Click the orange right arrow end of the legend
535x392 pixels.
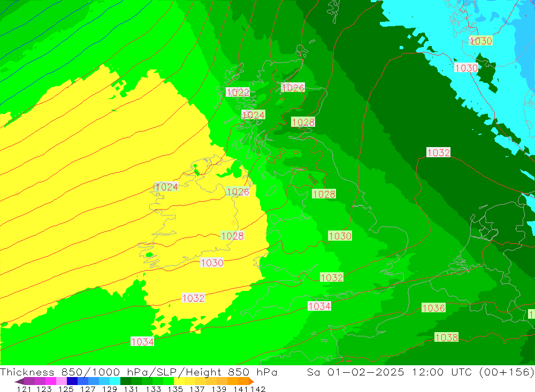point(251,381)
